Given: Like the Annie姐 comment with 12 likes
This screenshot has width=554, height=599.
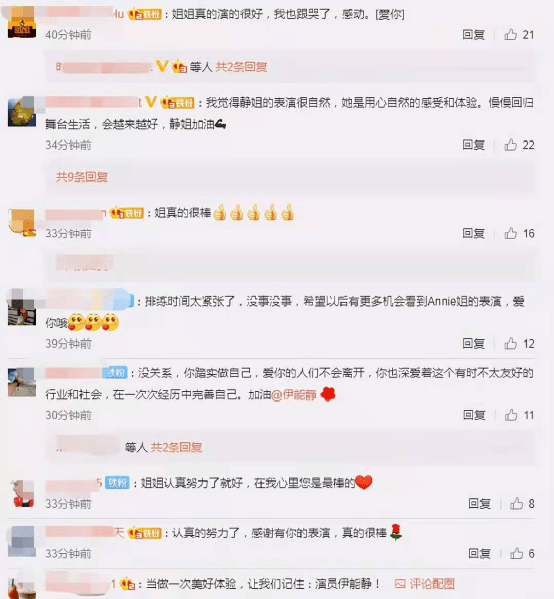Looking at the screenshot, I should (x=510, y=343).
